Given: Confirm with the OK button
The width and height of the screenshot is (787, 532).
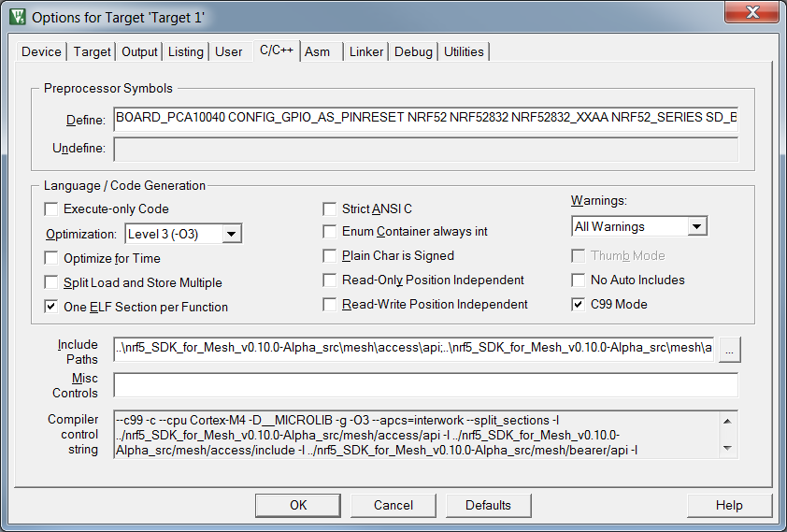Looking at the screenshot, I should tap(298, 506).
